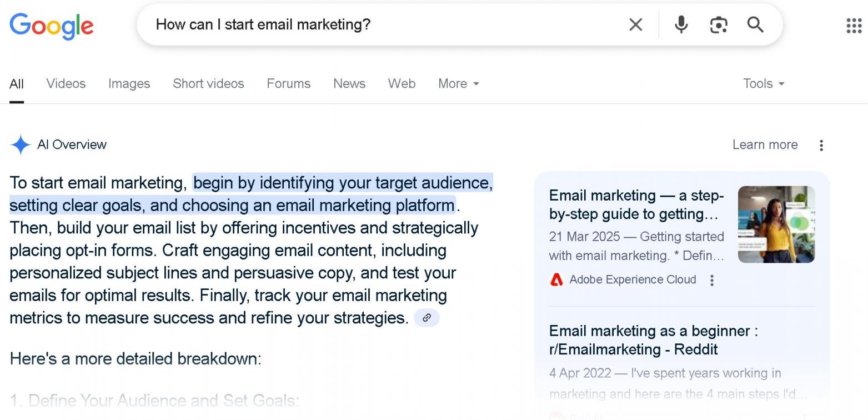Click the AI Overview sparkle icon
Screen dimensions: 868x420
(20, 144)
